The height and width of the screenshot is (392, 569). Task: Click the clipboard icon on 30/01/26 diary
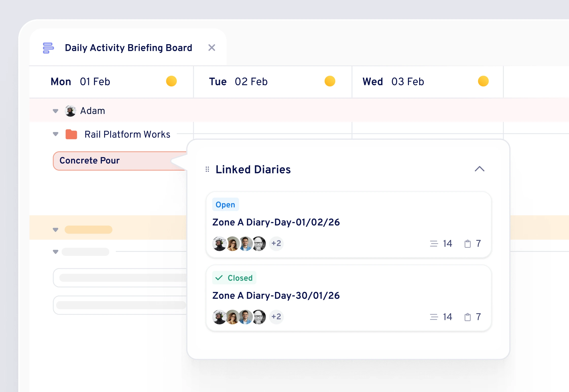click(468, 317)
